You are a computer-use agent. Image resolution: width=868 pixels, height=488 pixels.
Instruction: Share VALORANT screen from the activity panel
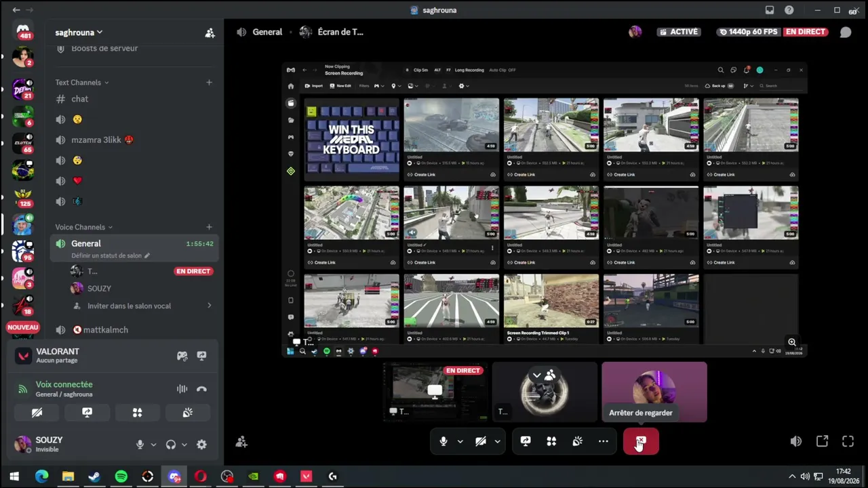(201, 356)
